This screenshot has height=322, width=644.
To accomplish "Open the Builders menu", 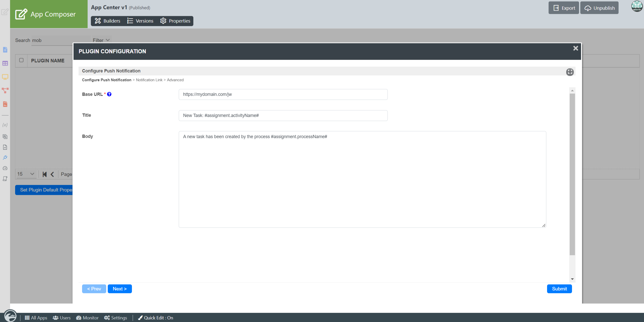I will coord(108,21).
